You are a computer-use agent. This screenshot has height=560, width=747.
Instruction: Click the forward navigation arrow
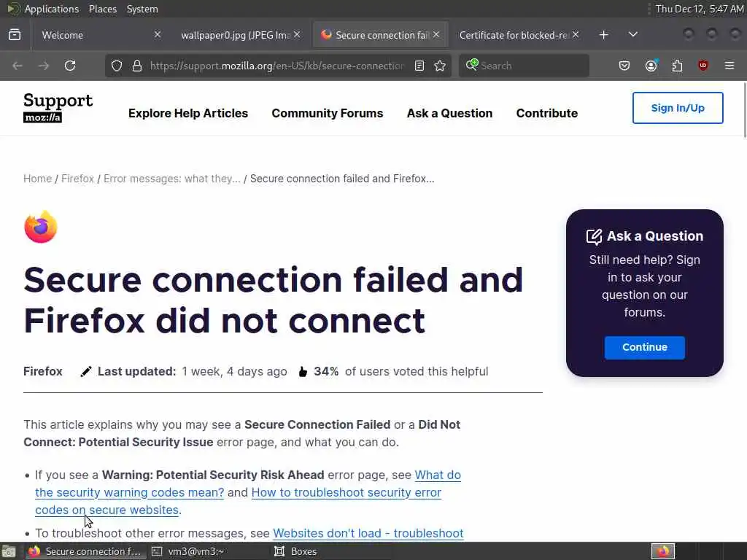pyautogui.click(x=44, y=66)
